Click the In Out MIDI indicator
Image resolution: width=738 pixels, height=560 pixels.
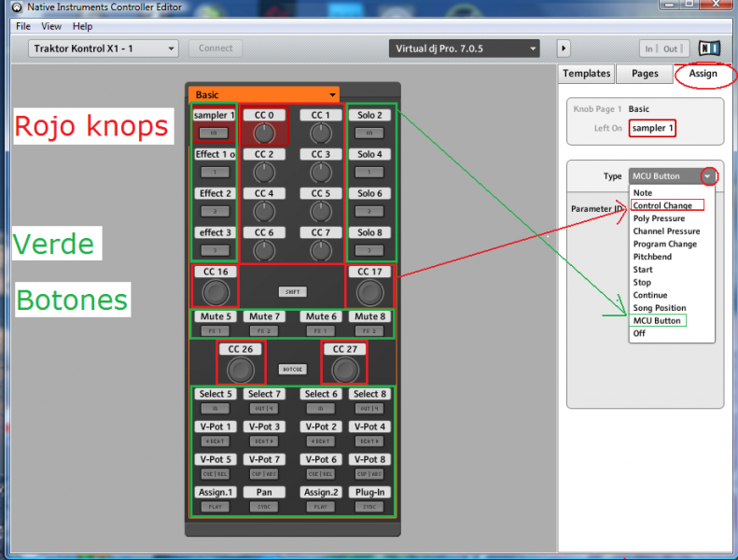tap(663, 49)
